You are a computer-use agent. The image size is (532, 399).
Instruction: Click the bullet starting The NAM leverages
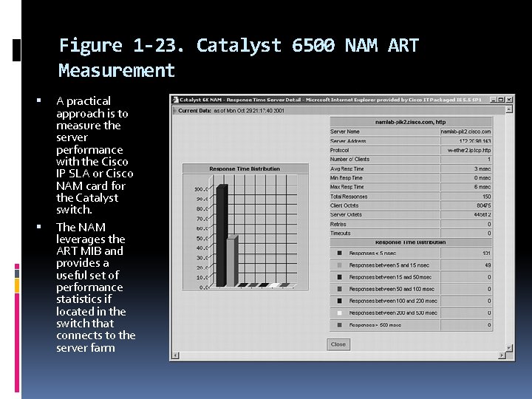pos(95,287)
